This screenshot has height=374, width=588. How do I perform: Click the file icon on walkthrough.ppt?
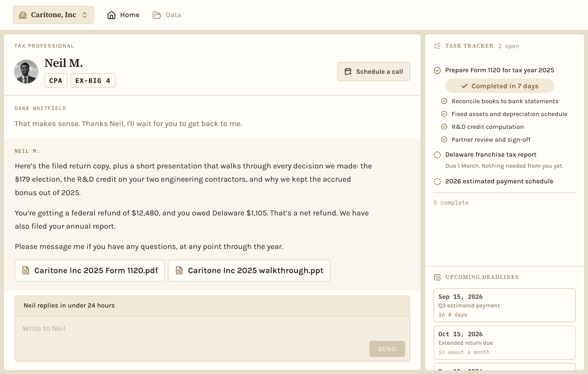(179, 271)
